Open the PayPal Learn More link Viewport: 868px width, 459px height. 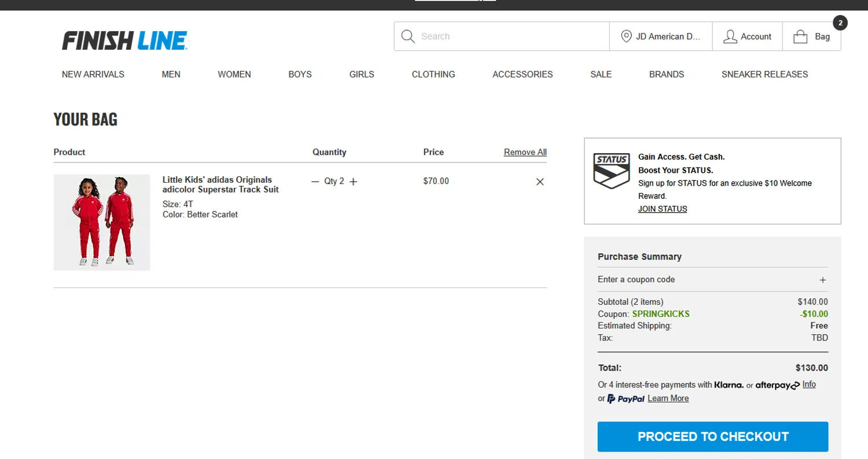click(x=668, y=398)
